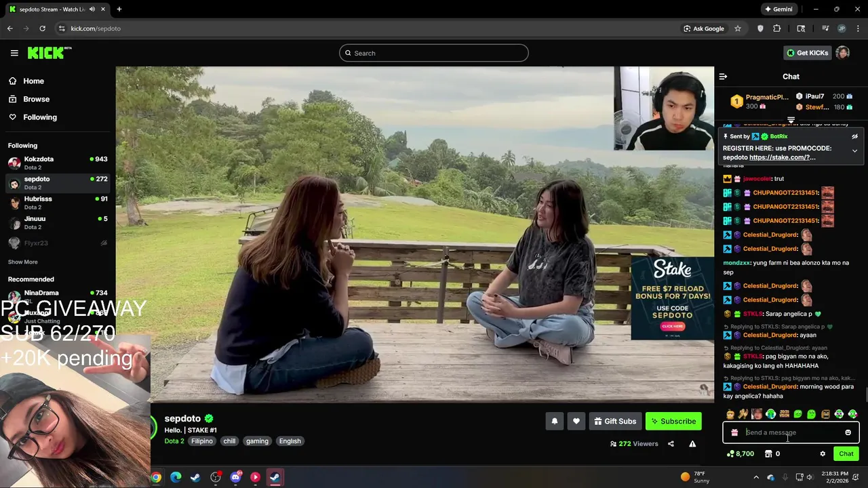Image resolution: width=868 pixels, height=488 pixels.
Task: Open the user profile avatar menu
Action: coord(843,53)
